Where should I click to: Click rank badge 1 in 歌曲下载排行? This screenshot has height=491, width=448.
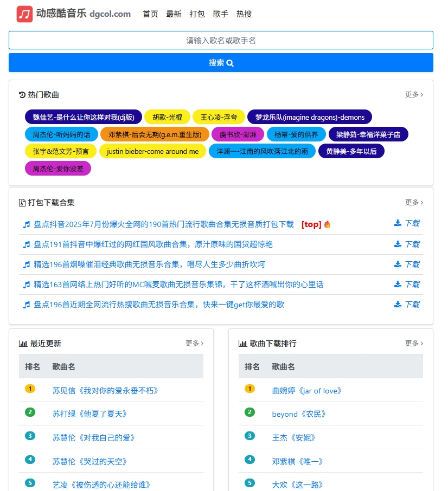click(x=249, y=389)
